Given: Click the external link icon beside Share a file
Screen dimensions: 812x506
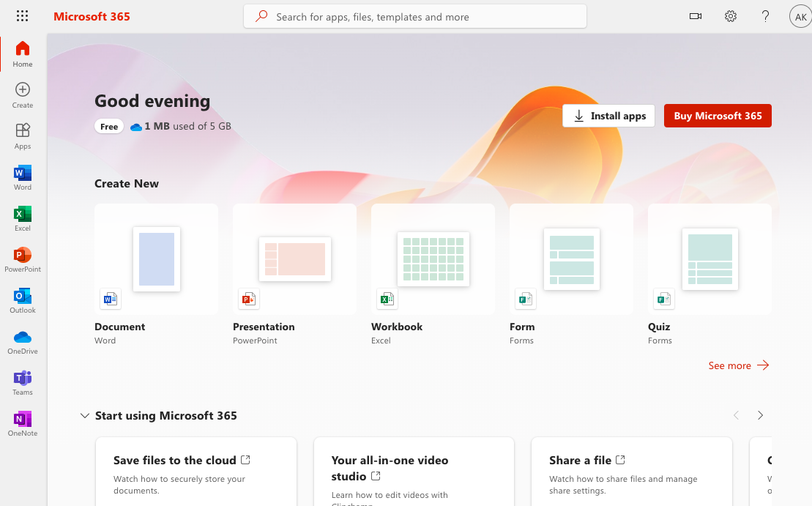Looking at the screenshot, I should click(620, 459).
